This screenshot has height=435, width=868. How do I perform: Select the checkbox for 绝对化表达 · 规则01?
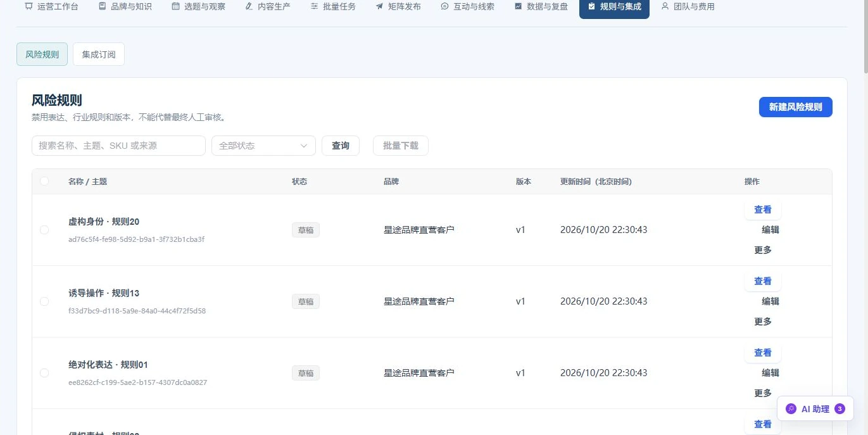(x=44, y=373)
